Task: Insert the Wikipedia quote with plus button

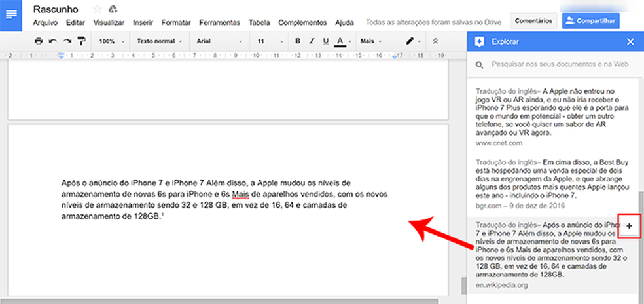Action: [x=630, y=226]
